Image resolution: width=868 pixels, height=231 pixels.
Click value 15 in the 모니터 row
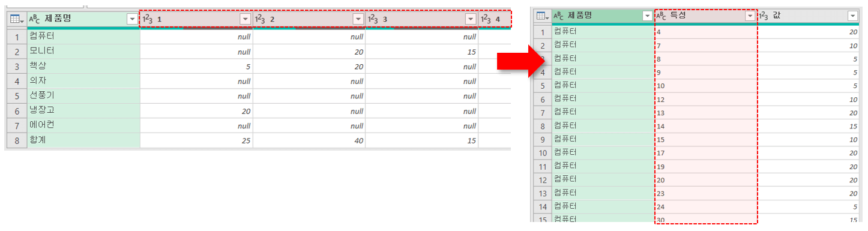point(422,52)
